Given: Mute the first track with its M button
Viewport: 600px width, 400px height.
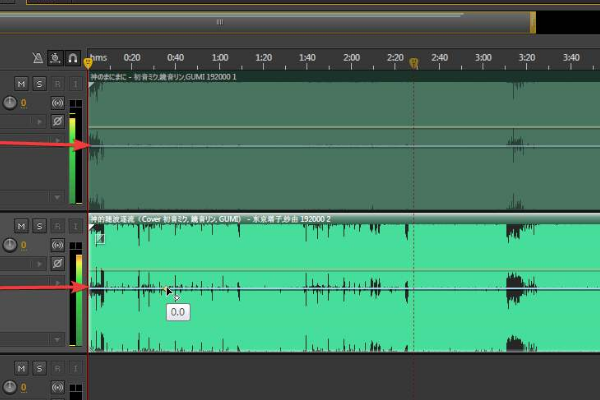Looking at the screenshot, I should [21, 84].
